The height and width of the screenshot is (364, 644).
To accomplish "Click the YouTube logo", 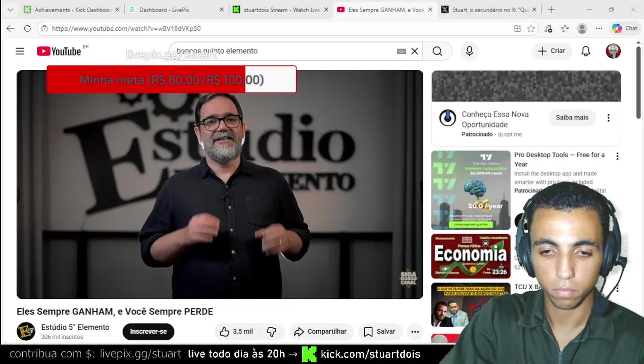I will 59,51.
